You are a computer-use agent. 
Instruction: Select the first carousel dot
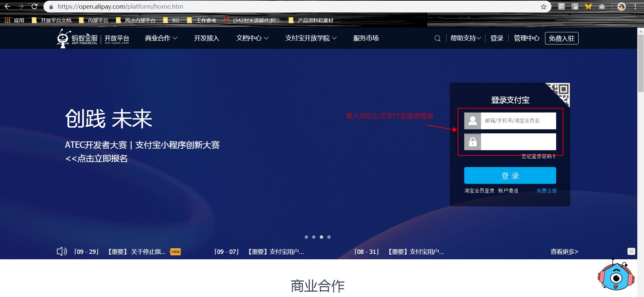tap(306, 237)
